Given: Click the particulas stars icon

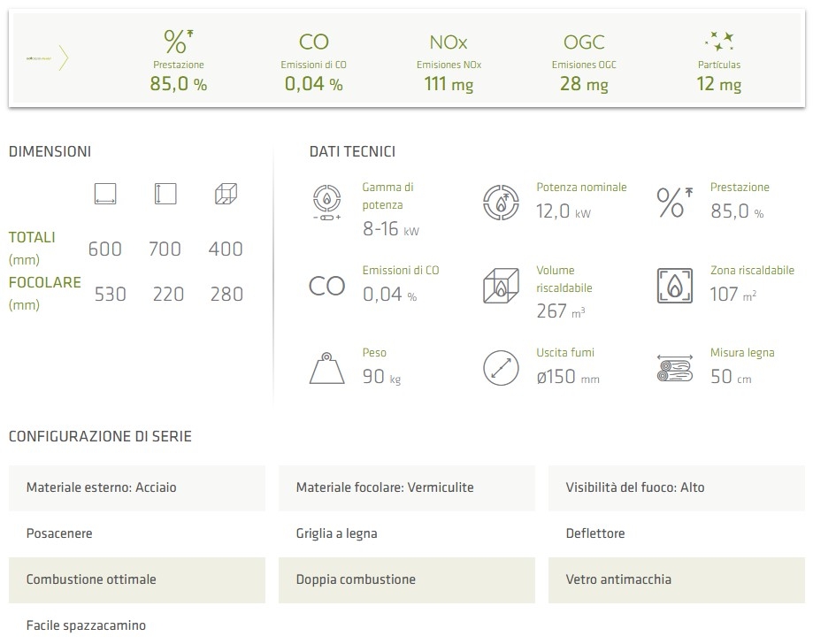Looking at the screenshot, I should click(717, 41).
